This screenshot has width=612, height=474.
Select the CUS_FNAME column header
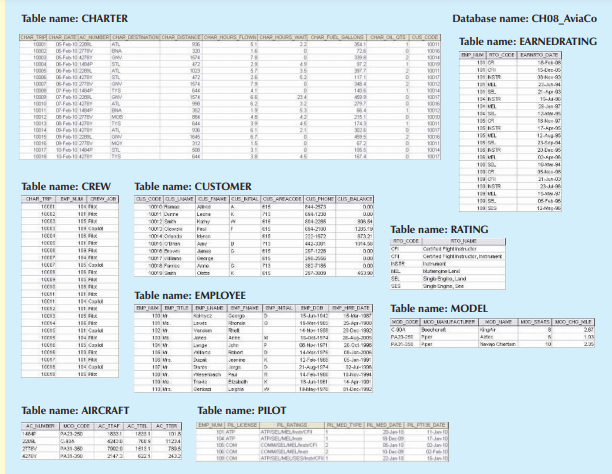pyautogui.click(x=212, y=199)
